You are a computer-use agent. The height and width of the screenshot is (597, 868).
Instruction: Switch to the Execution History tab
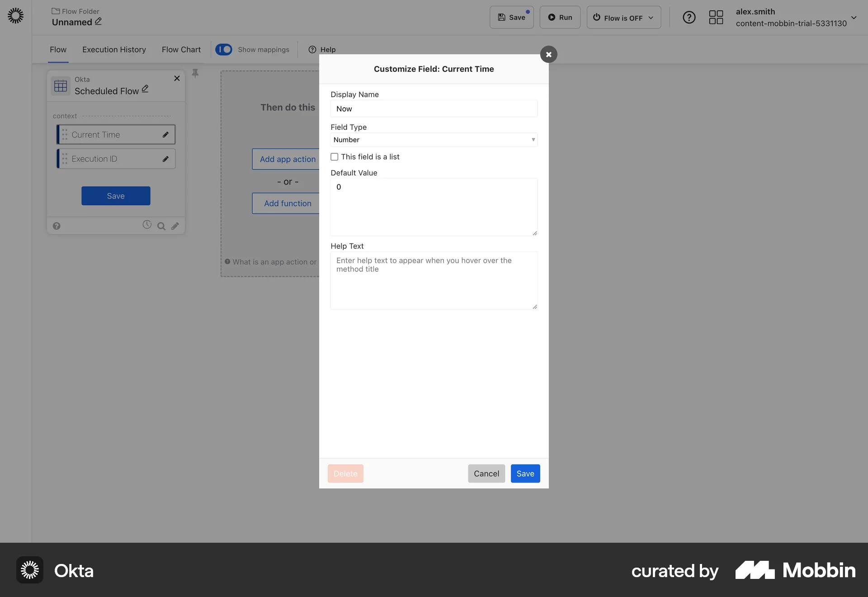click(113, 50)
